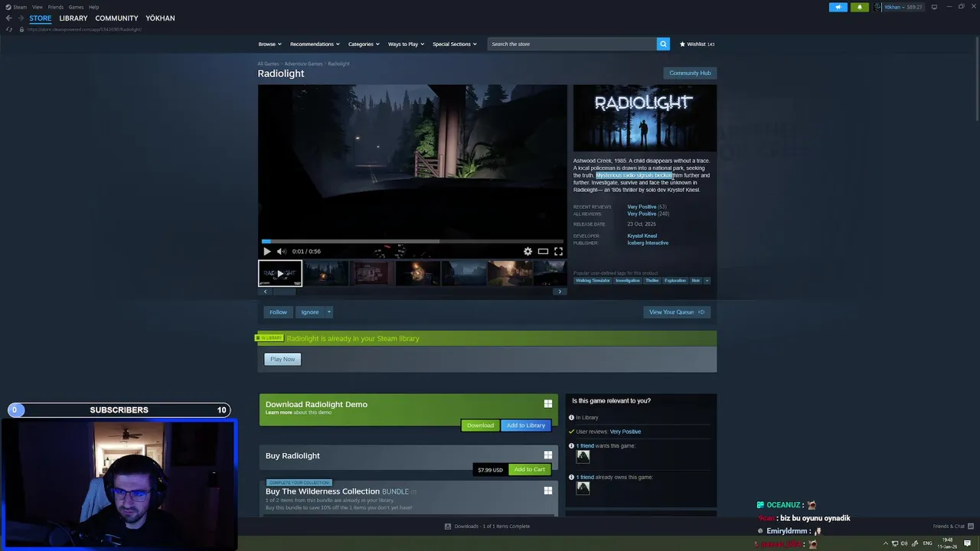Download the Radiolight demo

click(480, 425)
